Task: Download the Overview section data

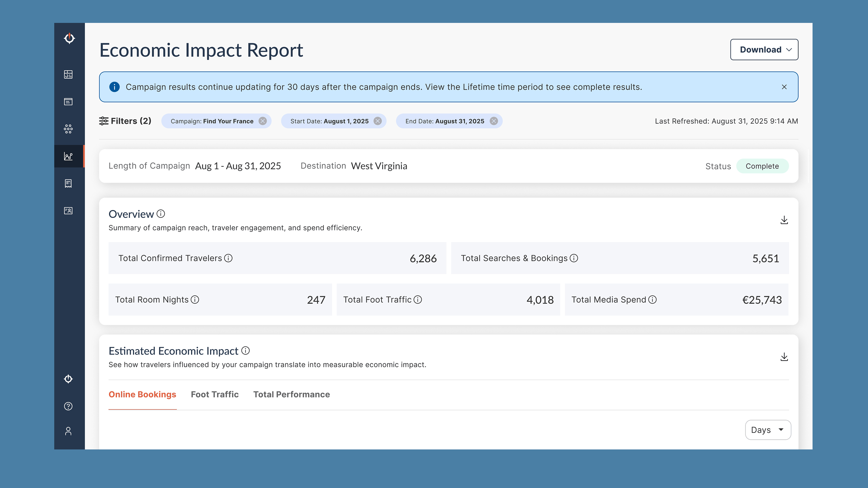Action: click(x=785, y=220)
